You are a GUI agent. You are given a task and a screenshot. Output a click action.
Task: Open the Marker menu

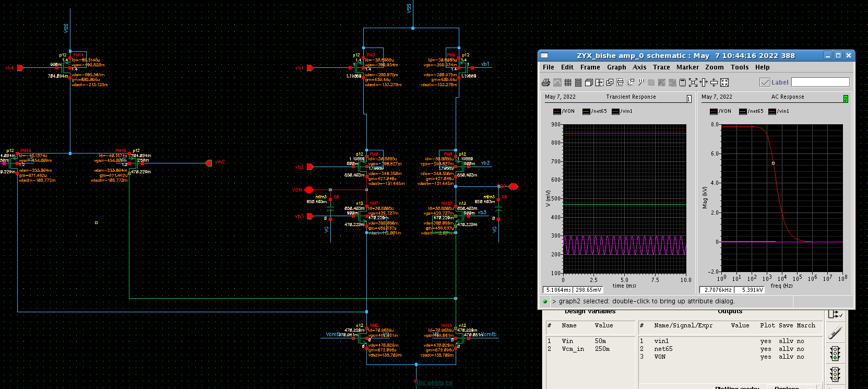[687, 67]
